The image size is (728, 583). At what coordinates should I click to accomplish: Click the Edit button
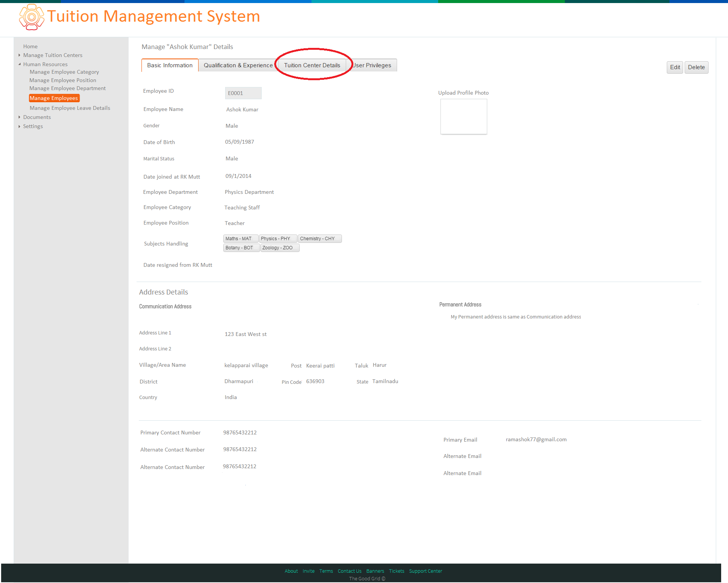pos(675,67)
